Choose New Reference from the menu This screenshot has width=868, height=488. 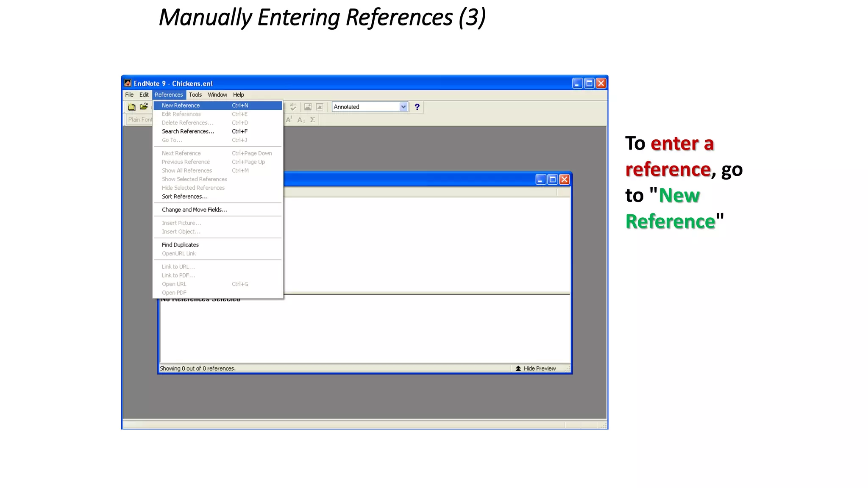pyautogui.click(x=218, y=105)
